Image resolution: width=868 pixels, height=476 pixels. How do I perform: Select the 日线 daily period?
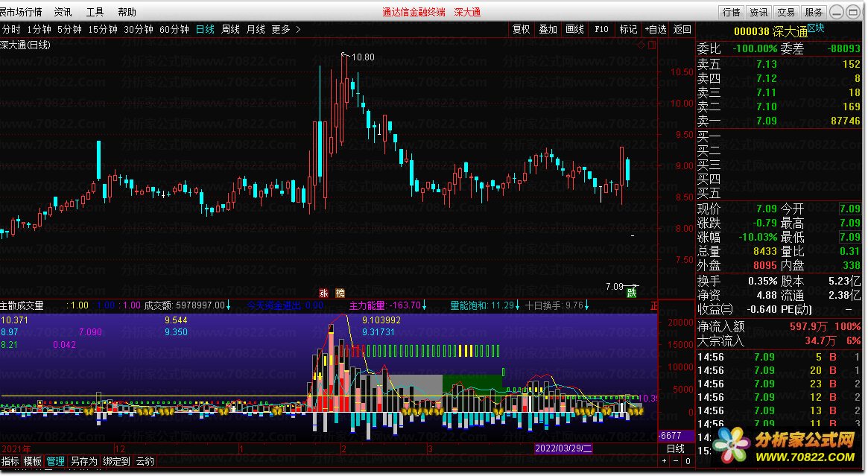[x=206, y=29]
